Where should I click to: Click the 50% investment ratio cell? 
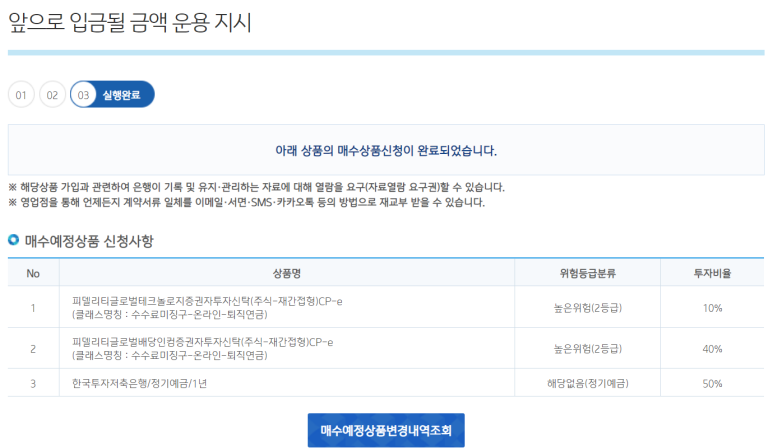(712, 383)
